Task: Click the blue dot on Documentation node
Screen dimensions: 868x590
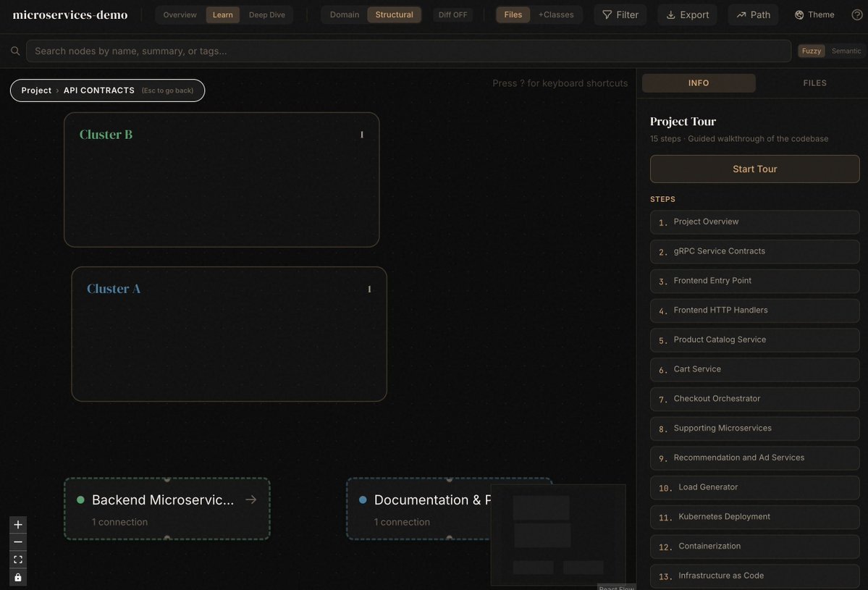Action: (363, 500)
